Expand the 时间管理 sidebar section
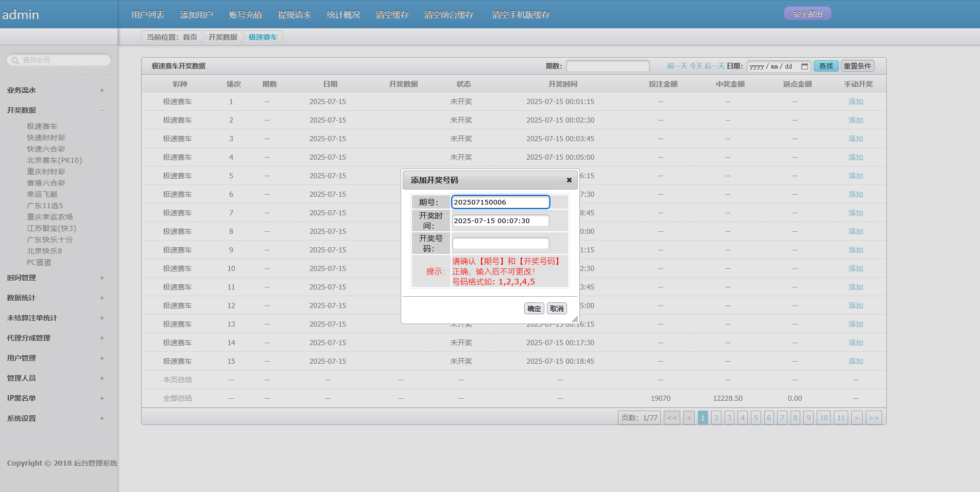This screenshot has width=980, height=492. 102,278
